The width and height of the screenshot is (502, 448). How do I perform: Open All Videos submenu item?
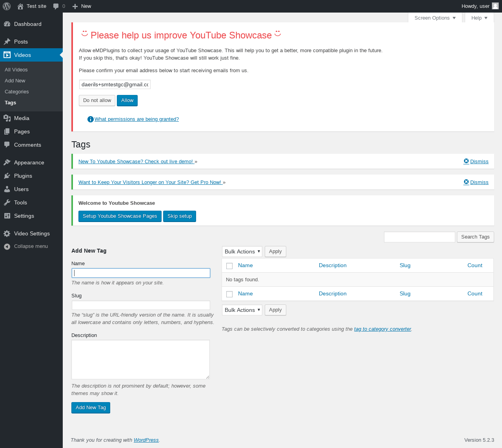[16, 69]
